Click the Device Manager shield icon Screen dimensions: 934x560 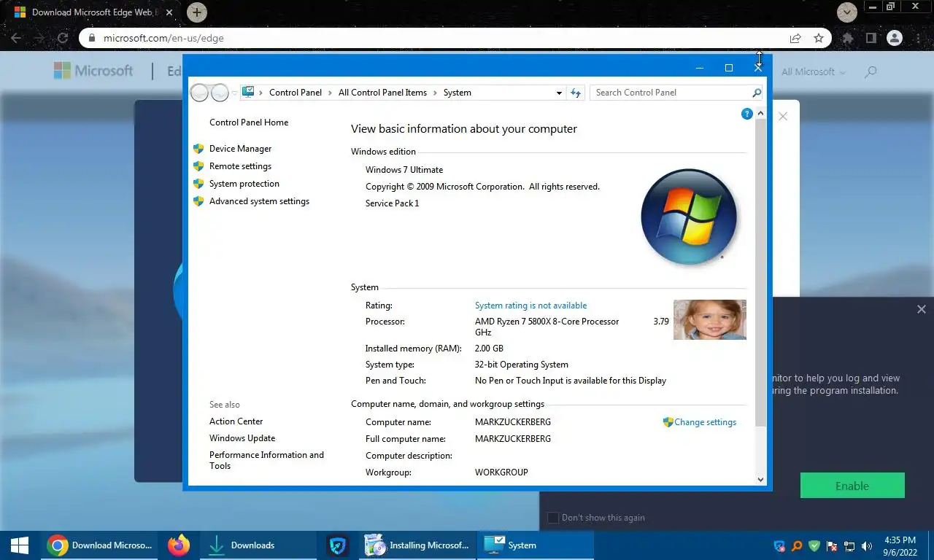[198, 149]
